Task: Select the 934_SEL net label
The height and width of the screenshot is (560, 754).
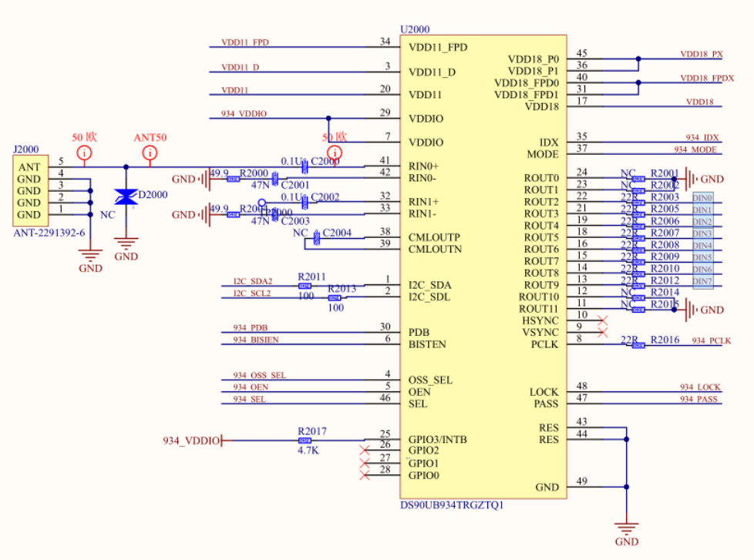Action: 249,399
